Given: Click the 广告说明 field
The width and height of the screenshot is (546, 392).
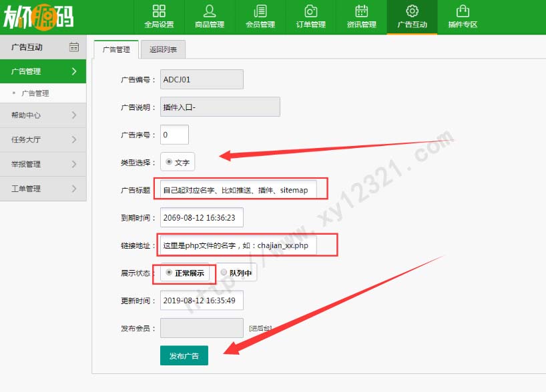Looking at the screenshot, I should click(x=220, y=107).
